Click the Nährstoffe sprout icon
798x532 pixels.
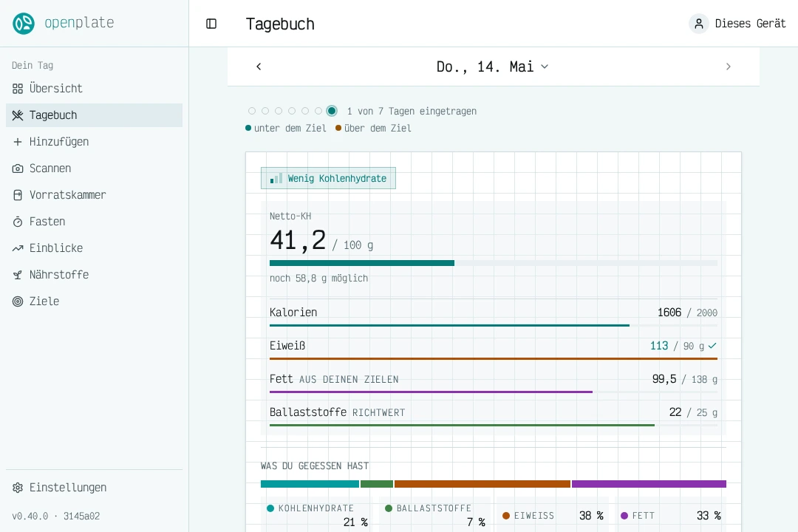(x=18, y=275)
